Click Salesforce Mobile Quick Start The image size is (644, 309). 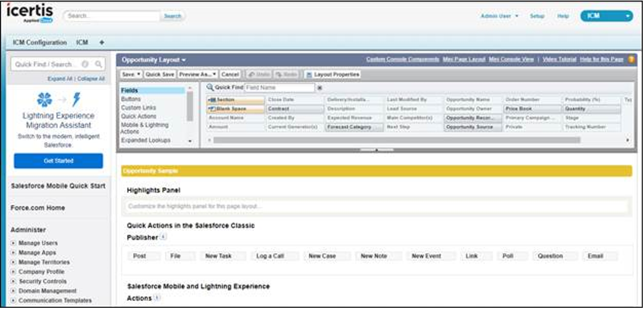point(58,186)
